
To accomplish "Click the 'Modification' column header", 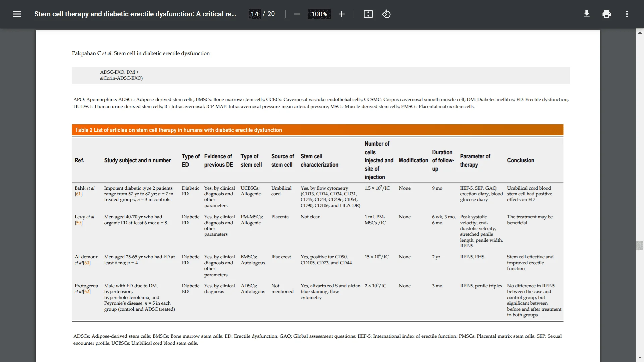I will tap(413, 160).
